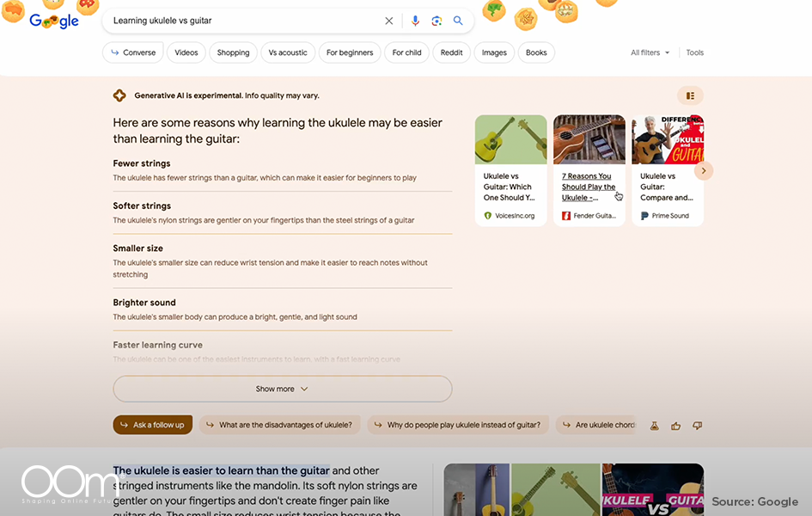The width and height of the screenshot is (812, 516).
Task: Expand the Fewer strings heading
Action: (x=142, y=163)
